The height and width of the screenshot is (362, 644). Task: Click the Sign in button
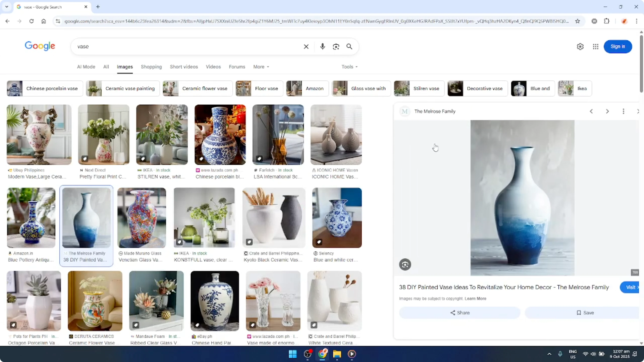tap(618, 47)
